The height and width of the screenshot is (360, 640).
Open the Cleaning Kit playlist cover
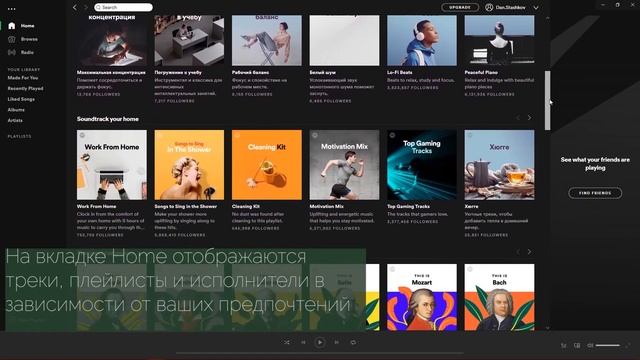[x=267, y=165]
